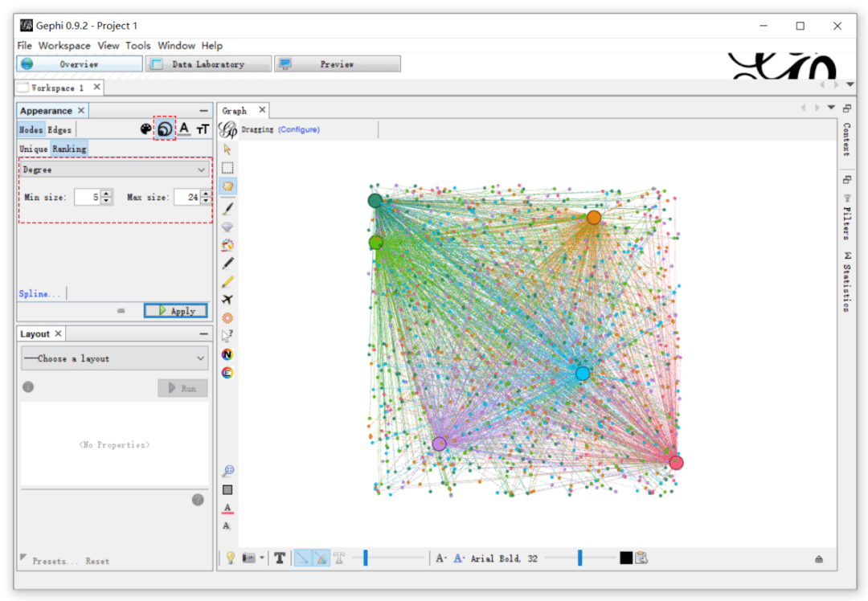
Task: Click the black label color swatch
Action: 625,558
